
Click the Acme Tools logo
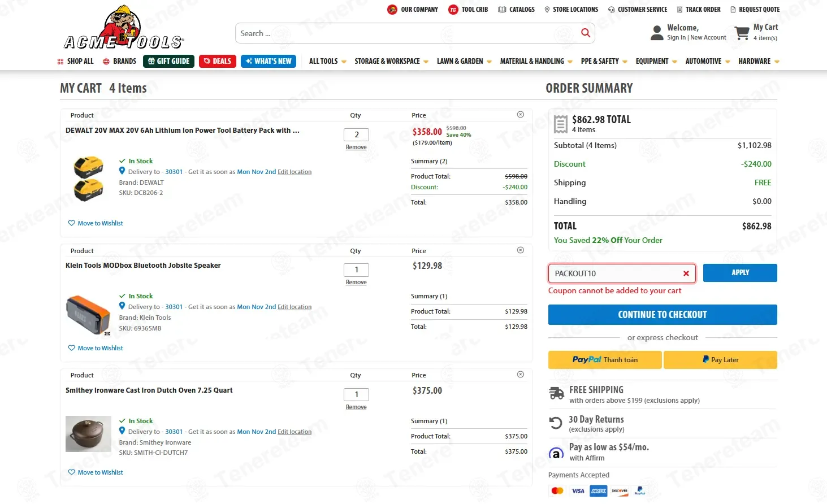point(124,28)
